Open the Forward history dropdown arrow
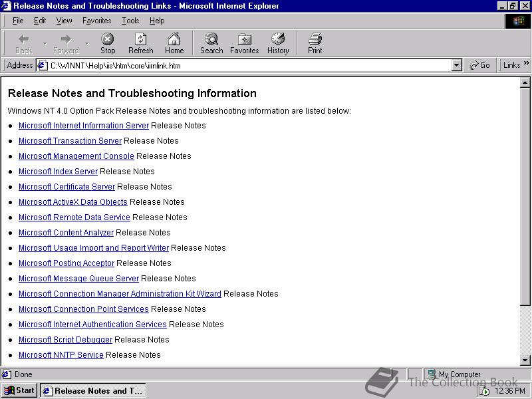532x399 pixels. click(87, 43)
